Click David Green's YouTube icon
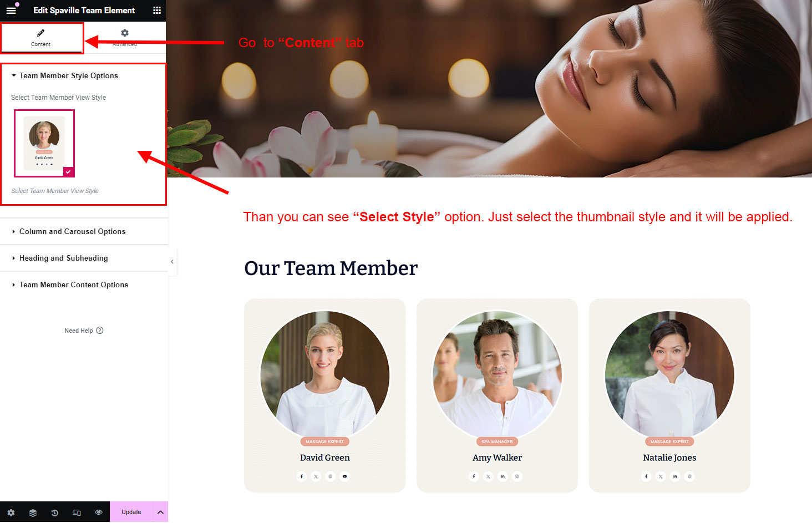812x523 pixels. (x=345, y=476)
